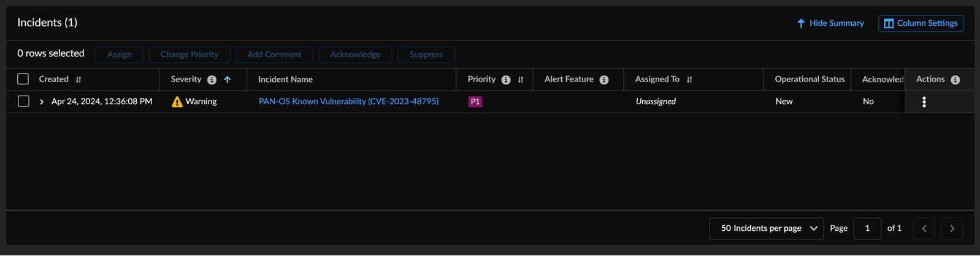Click the Incidents (1) title
This screenshot has width=980, height=256.
point(47,23)
